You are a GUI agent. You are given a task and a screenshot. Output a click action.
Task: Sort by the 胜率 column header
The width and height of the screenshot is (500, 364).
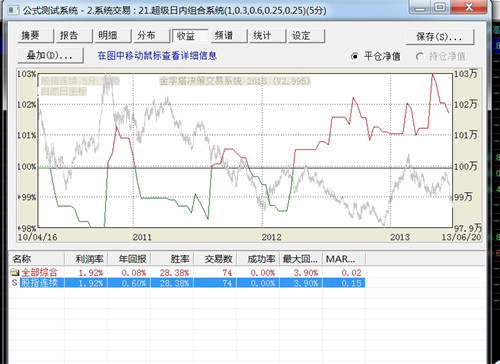172,259
